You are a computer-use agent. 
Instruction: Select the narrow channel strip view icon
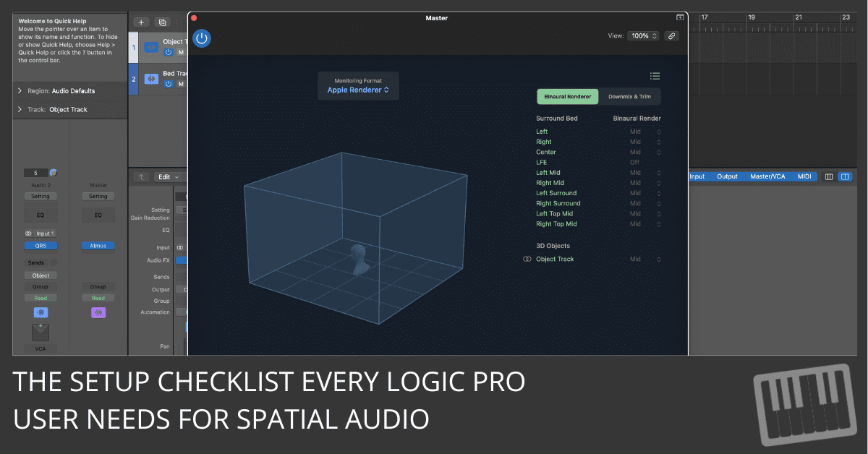coord(829,176)
